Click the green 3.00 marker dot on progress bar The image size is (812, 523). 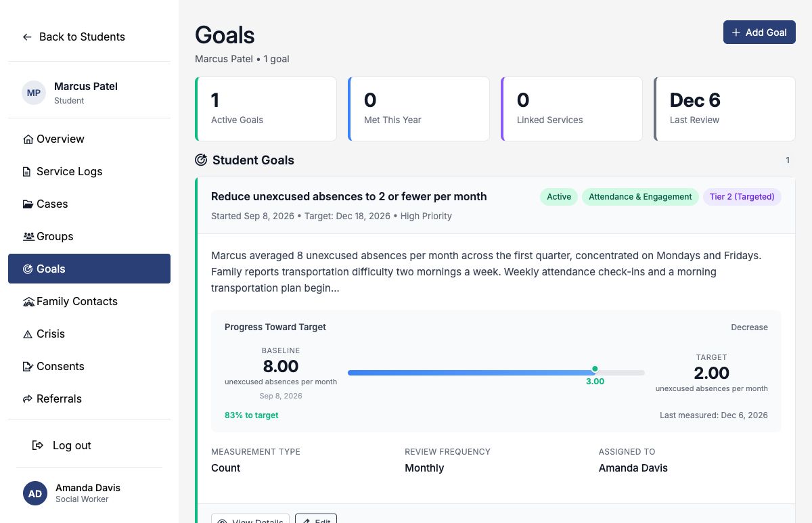point(595,369)
